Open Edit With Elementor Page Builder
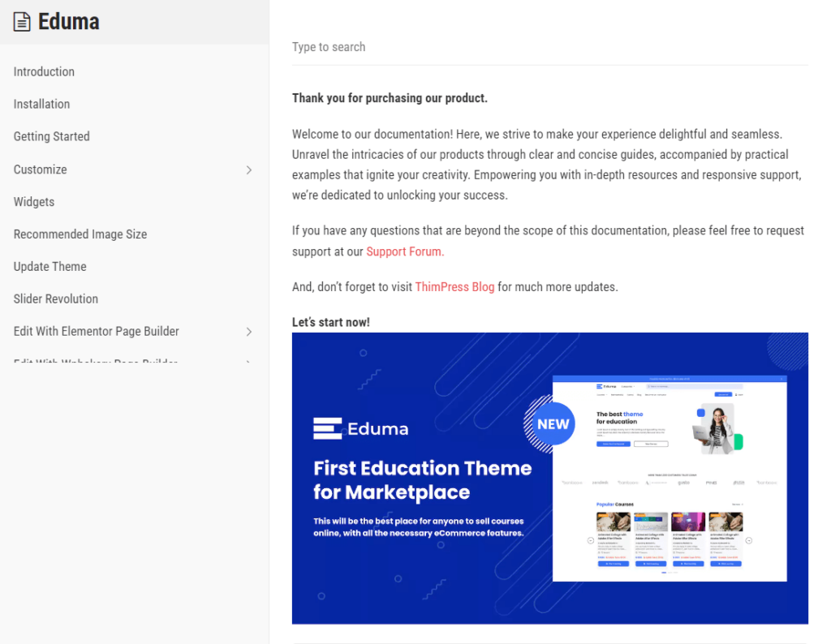Image resolution: width=831 pixels, height=644 pixels. point(96,331)
